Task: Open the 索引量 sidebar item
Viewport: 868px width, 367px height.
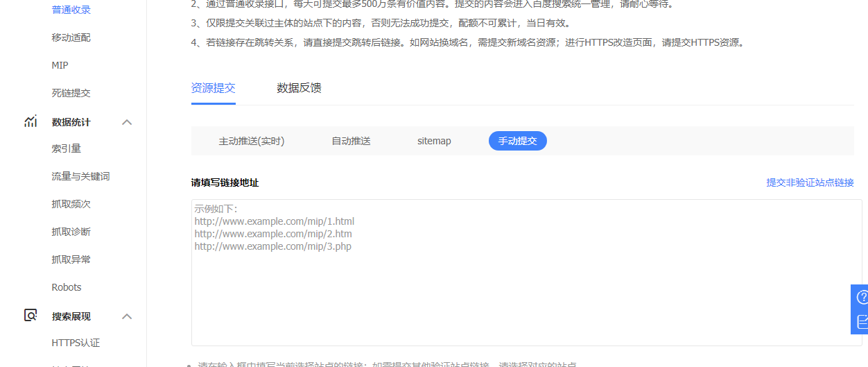Action: point(67,148)
